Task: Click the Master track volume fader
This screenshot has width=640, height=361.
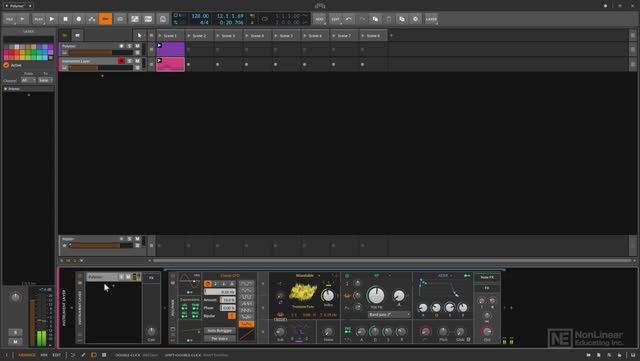Action: 100,246
